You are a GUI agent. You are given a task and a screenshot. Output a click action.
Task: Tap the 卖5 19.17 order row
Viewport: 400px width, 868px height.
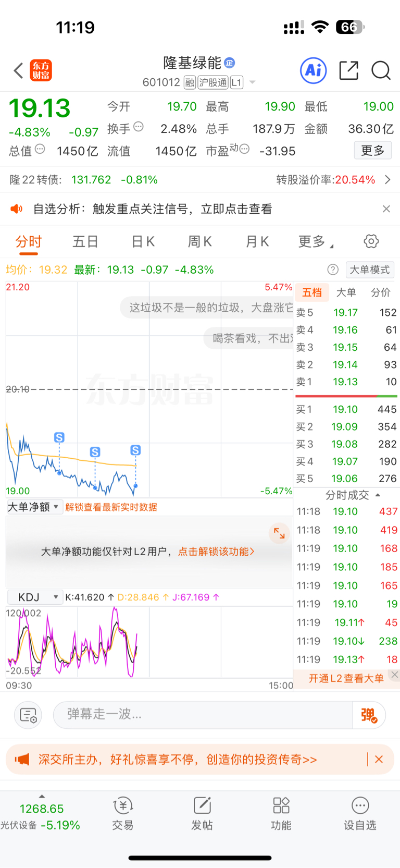346,313
